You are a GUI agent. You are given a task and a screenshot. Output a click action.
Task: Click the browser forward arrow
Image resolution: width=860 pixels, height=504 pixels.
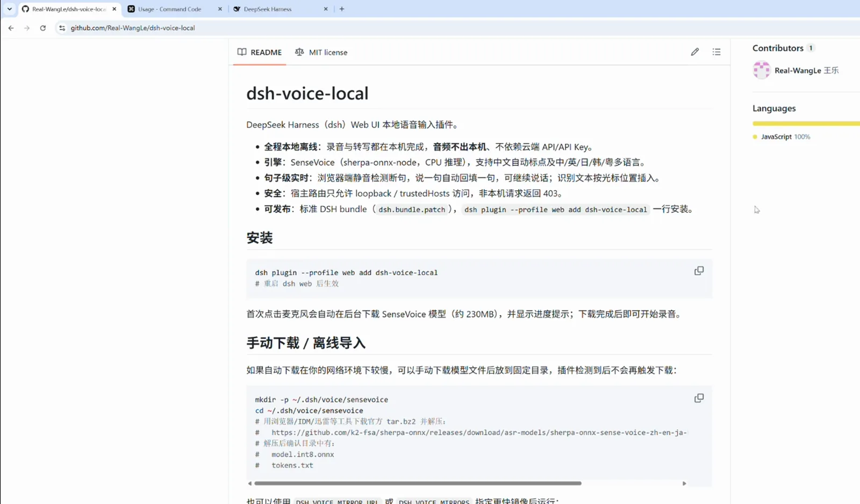coord(27,28)
